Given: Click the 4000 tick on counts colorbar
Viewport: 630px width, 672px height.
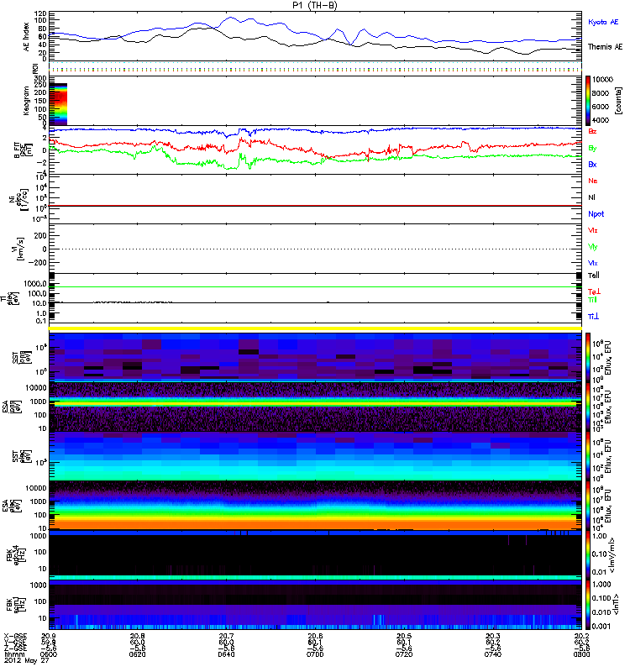Looking at the screenshot, I should pyautogui.click(x=601, y=120).
